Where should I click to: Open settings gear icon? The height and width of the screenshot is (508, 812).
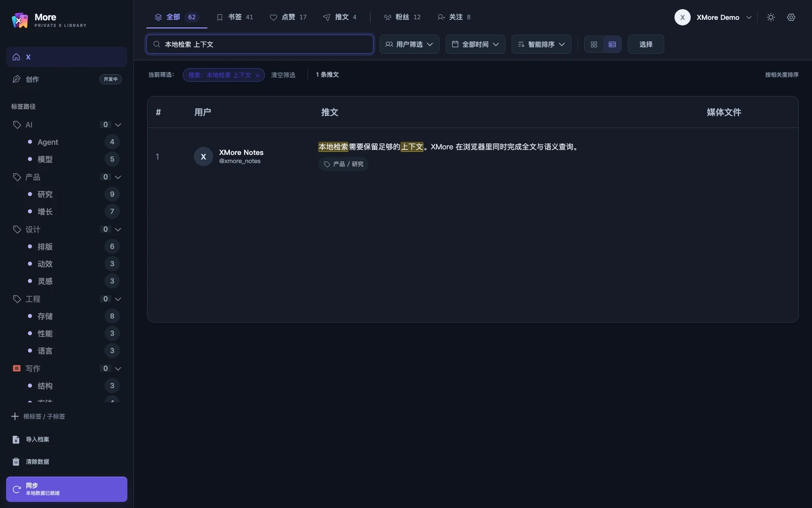tap(791, 17)
